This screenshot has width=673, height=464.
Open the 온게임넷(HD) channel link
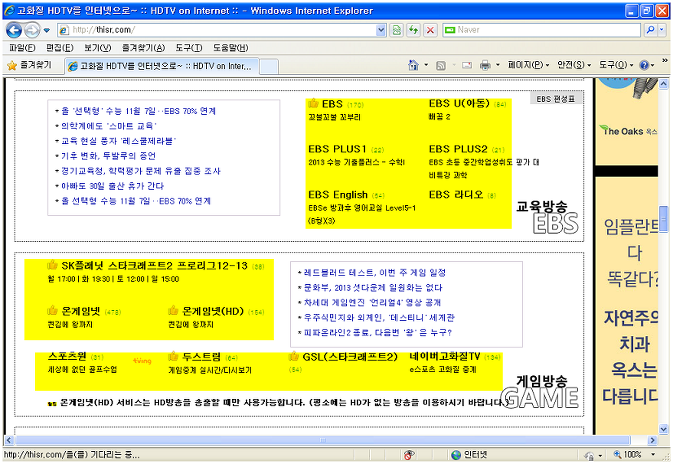pyautogui.click(x=213, y=311)
